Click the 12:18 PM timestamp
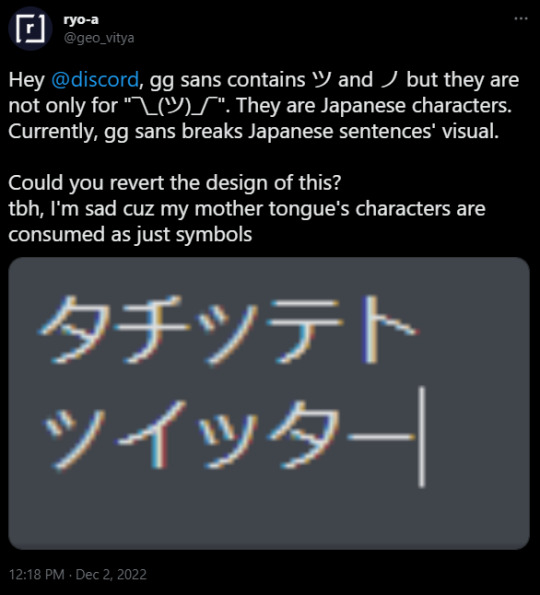This screenshot has height=595, width=540. pos(36,575)
